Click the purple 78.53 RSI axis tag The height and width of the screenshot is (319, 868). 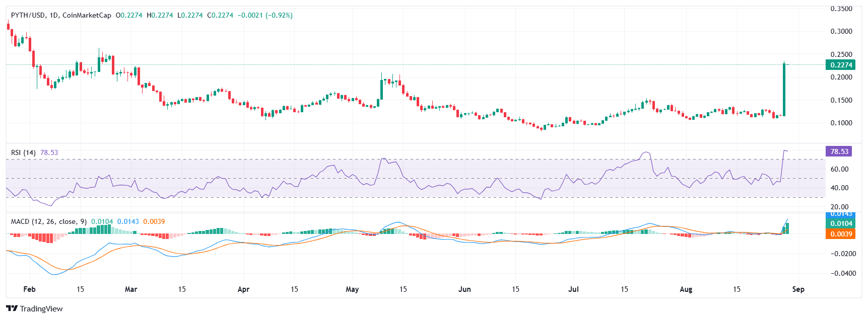point(840,151)
